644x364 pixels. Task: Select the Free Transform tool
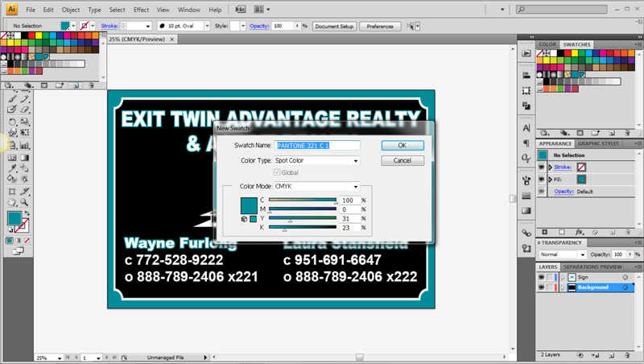tap(25, 132)
